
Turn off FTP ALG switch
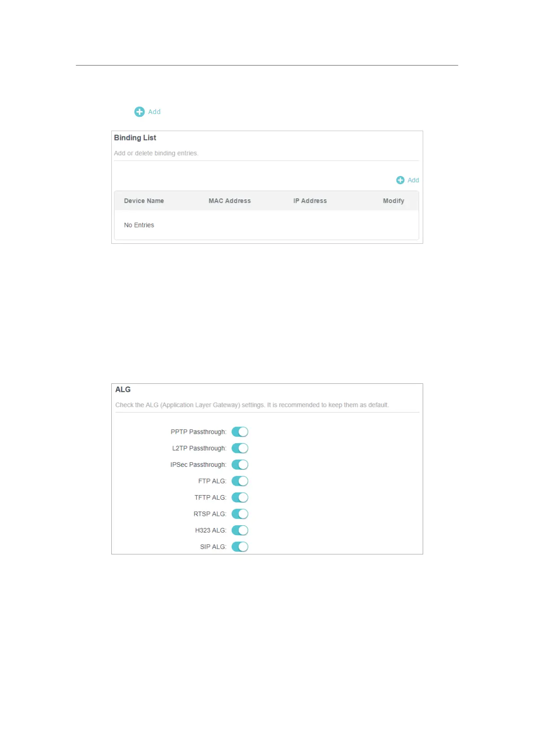pyautogui.click(x=240, y=481)
